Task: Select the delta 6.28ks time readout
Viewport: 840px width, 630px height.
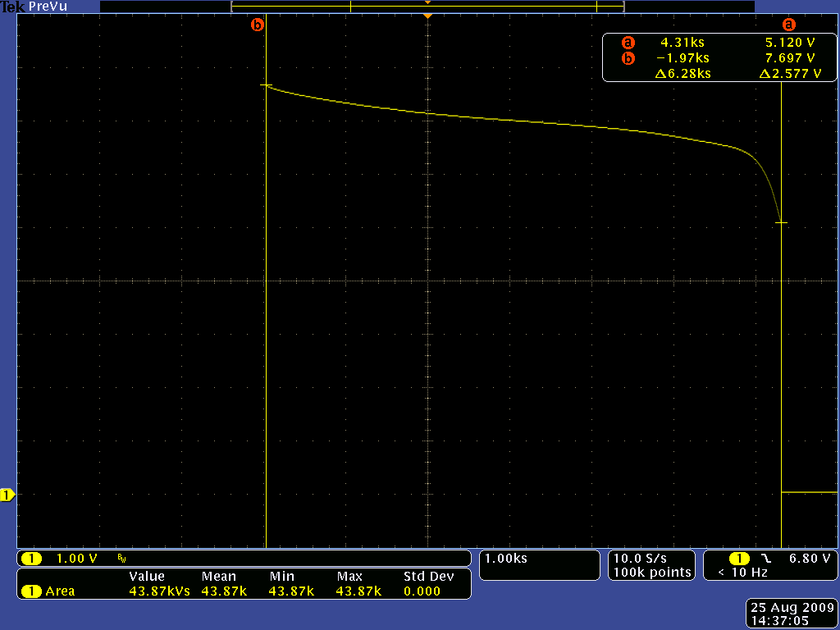Action: tap(682, 73)
